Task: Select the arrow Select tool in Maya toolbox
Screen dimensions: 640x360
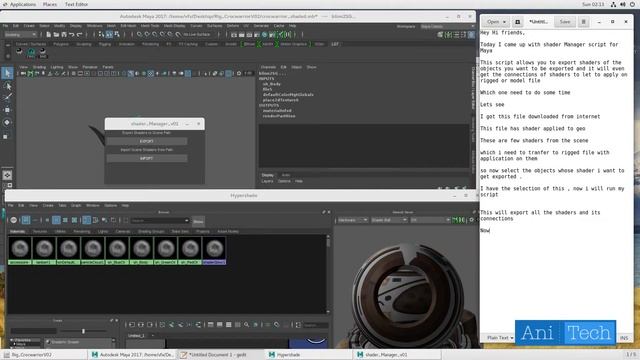Action: pyautogui.click(x=7, y=73)
